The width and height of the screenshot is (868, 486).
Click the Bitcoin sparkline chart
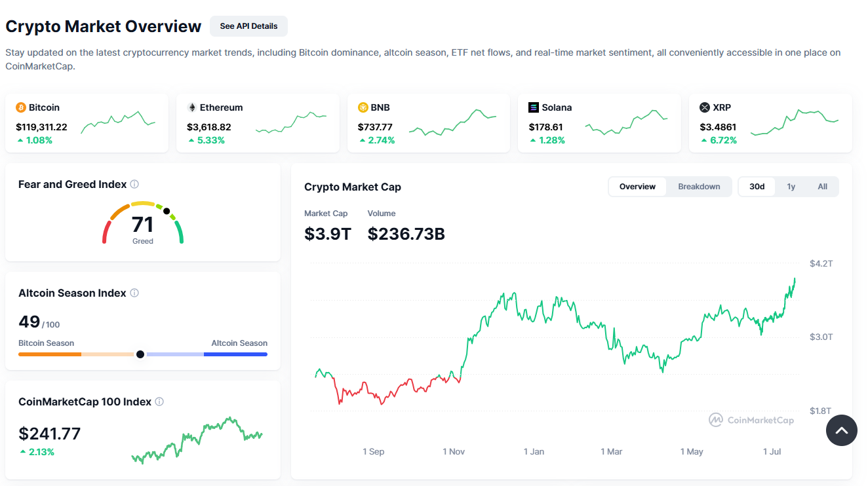click(118, 122)
